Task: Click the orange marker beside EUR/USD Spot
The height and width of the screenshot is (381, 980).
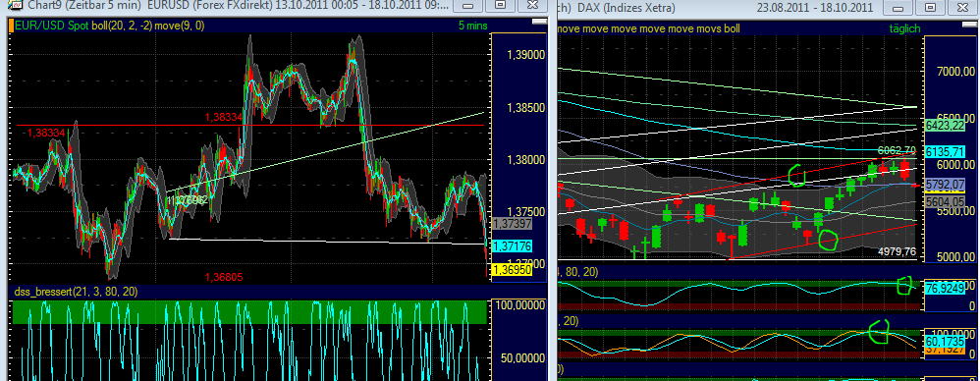Action: 11,26
